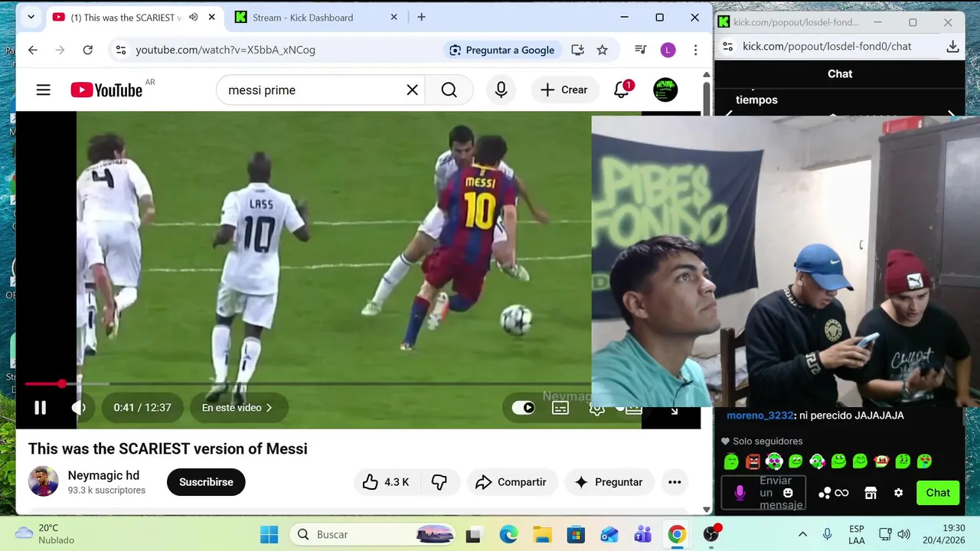
Task: Open the Kick chat settings gear
Action: click(x=899, y=493)
